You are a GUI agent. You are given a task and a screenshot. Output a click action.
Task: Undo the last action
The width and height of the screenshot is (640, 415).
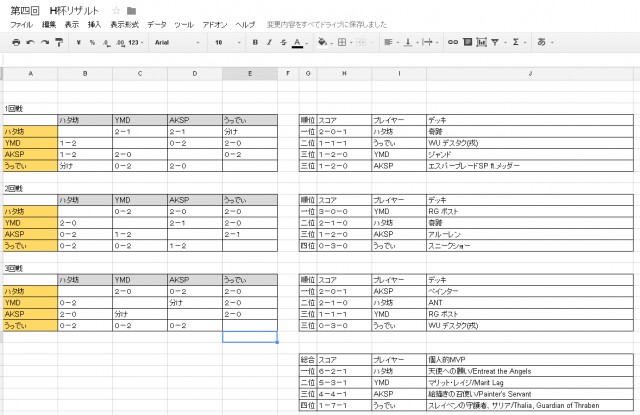[x=30, y=42]
